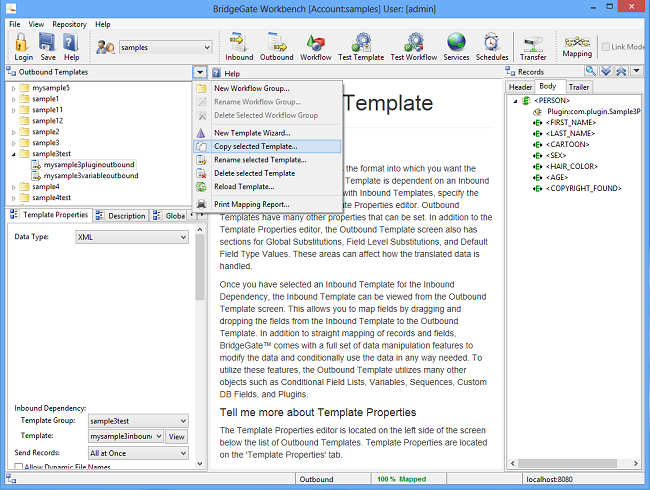
Task: Collapse the PERSON record node
Action: click(x=515, y=101)
